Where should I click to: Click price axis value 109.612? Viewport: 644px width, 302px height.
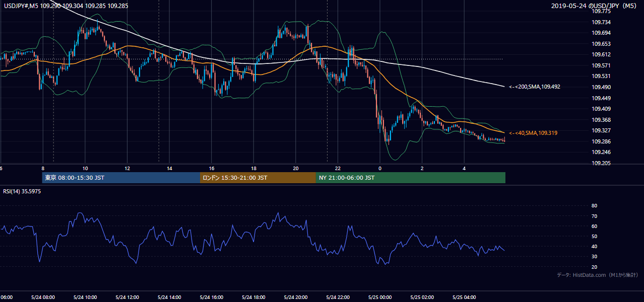601,54
